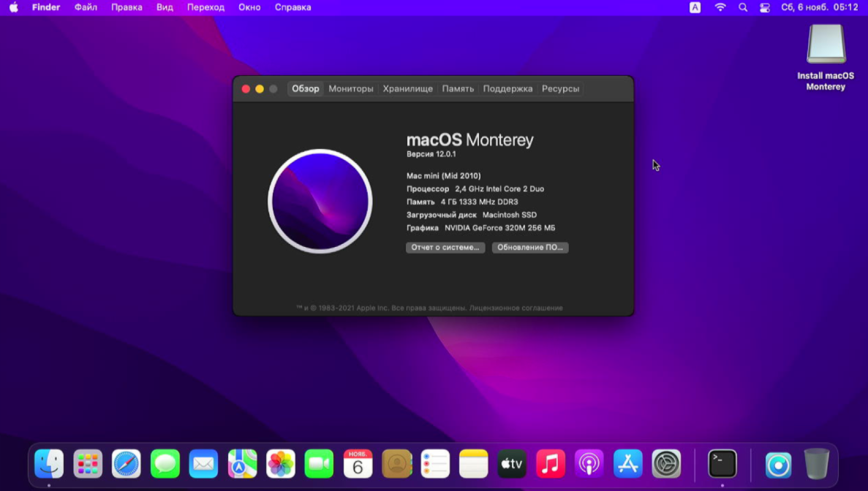Click the 4 ГБ 1333 MHz DDR3 value

(480, 202)
